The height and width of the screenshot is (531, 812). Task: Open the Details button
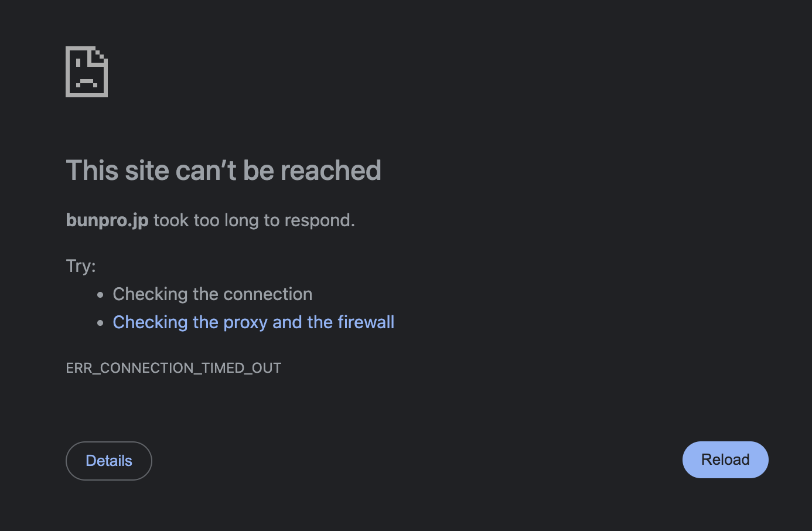click(109, 461)
